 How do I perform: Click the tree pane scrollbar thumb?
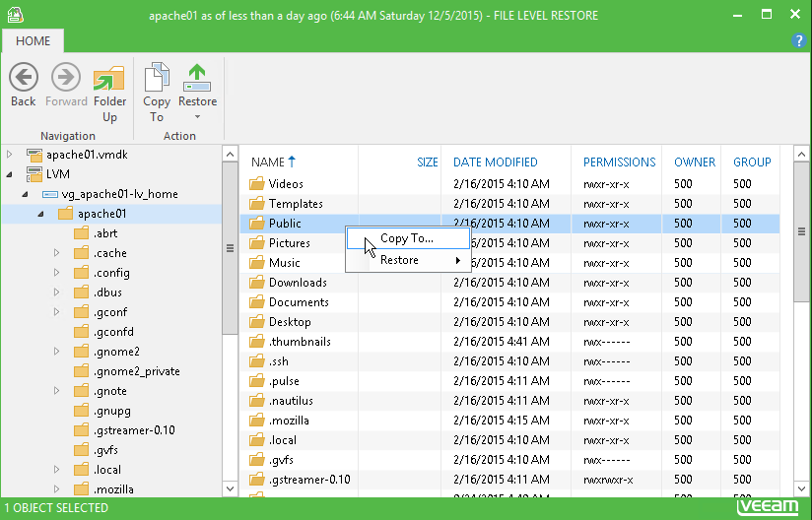[230, 248]
